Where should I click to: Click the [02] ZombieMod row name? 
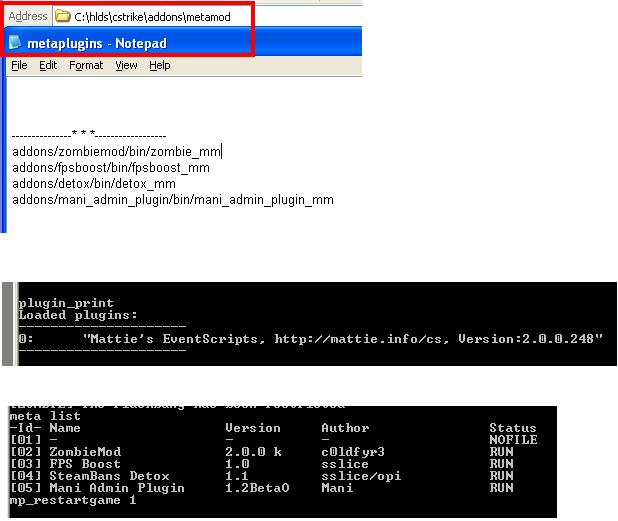85,452
